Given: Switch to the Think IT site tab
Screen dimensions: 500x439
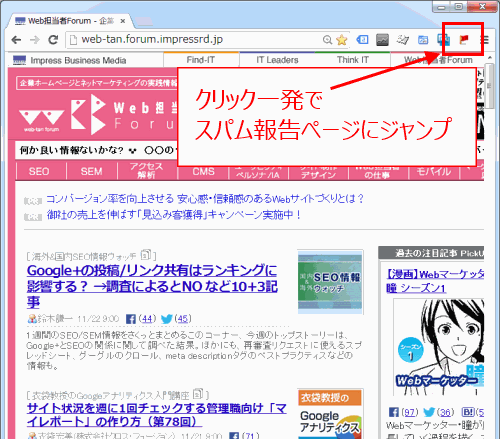Looking at the screenshot, I should [x=352, y=60].
